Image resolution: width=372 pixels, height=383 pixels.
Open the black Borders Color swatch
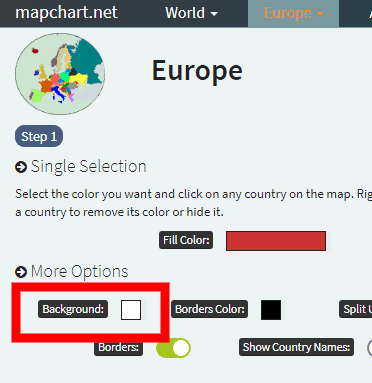271,310
